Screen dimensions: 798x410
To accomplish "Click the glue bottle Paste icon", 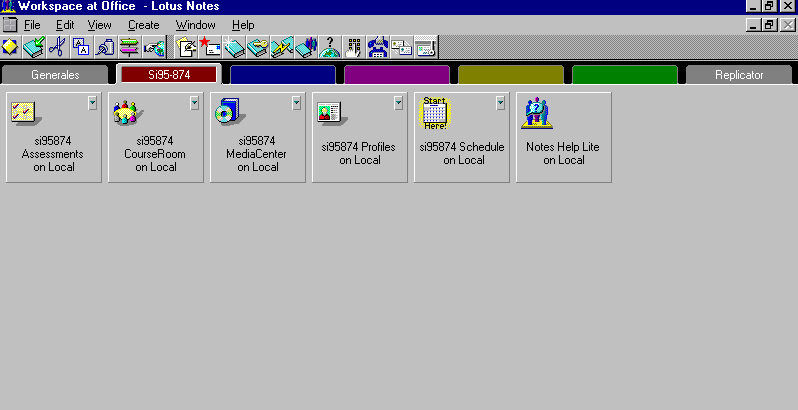I will [x=105, y=47].
